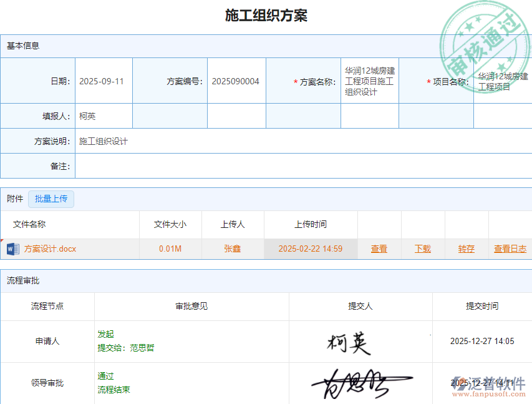Click the required 方案名称 field value
532x404 pixels.
(x=369, y=80)
